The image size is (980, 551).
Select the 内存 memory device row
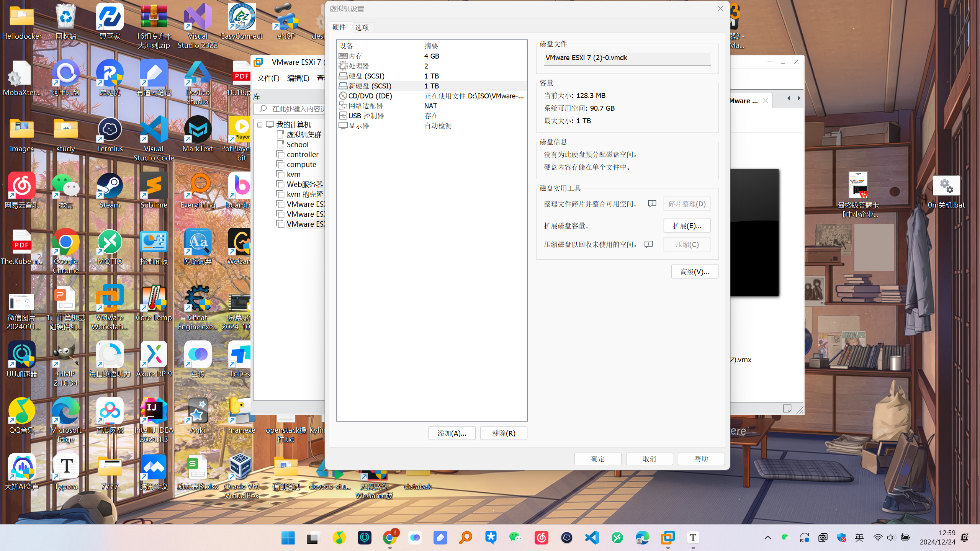[432, 56]
